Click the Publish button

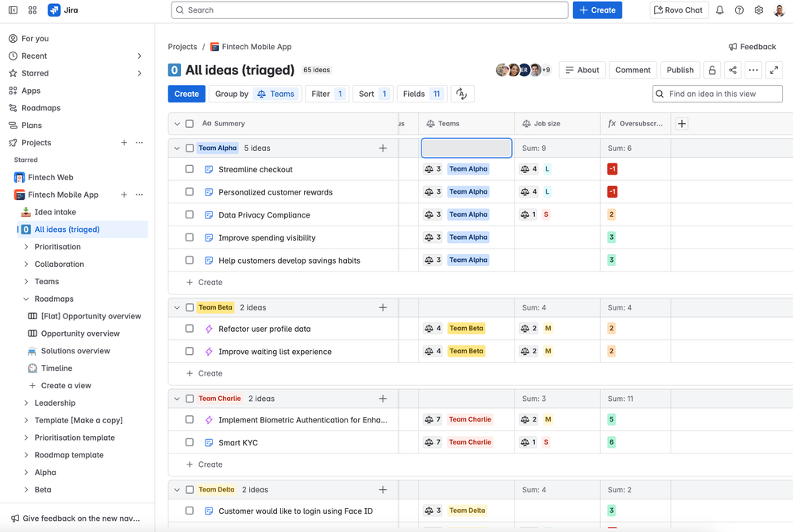[x=680, y=70]
